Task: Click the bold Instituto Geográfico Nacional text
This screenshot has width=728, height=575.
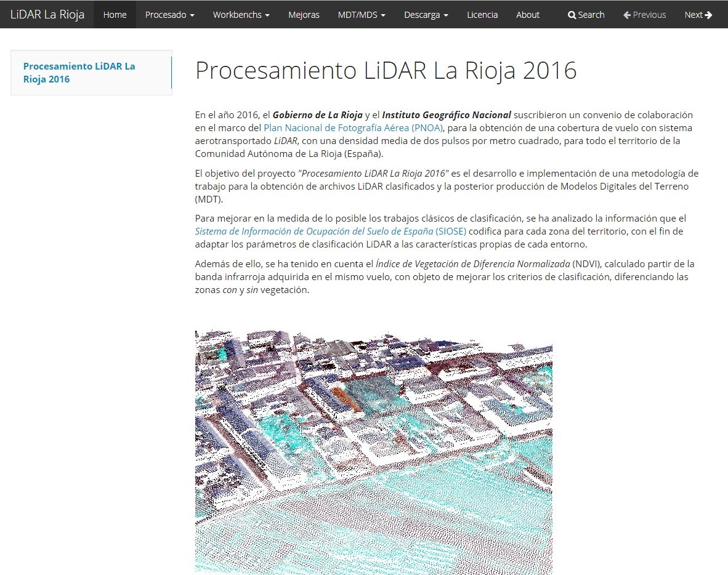Action: (x=447, y=115)
